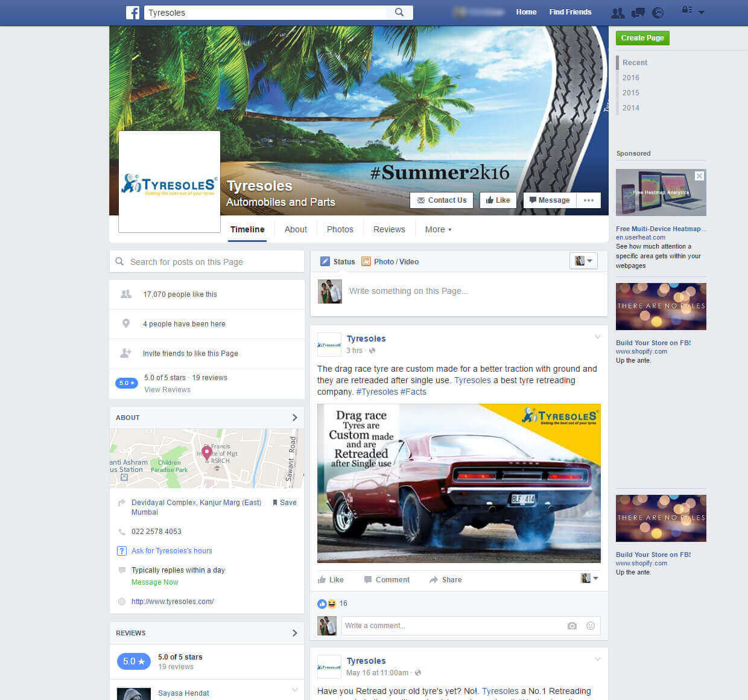Open the posting identity selector in the composer
Screen dimensions: 748x700
[x=583, y=261]
